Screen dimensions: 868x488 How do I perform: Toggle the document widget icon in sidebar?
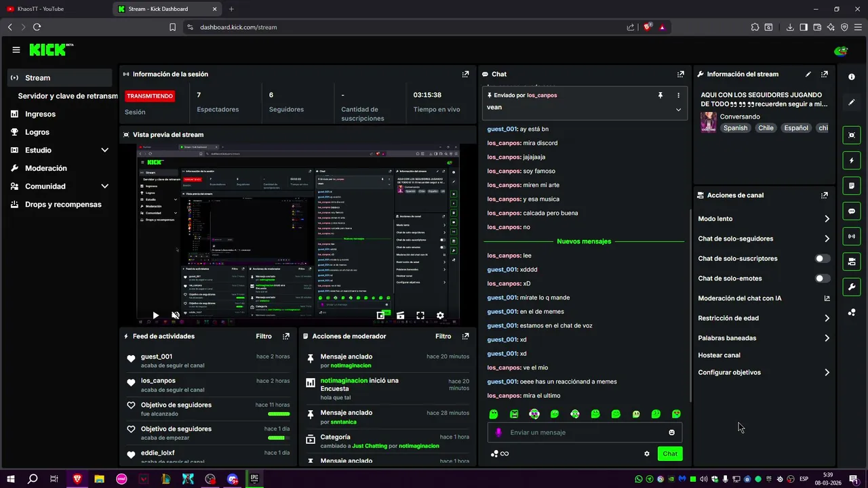(852, 186)
